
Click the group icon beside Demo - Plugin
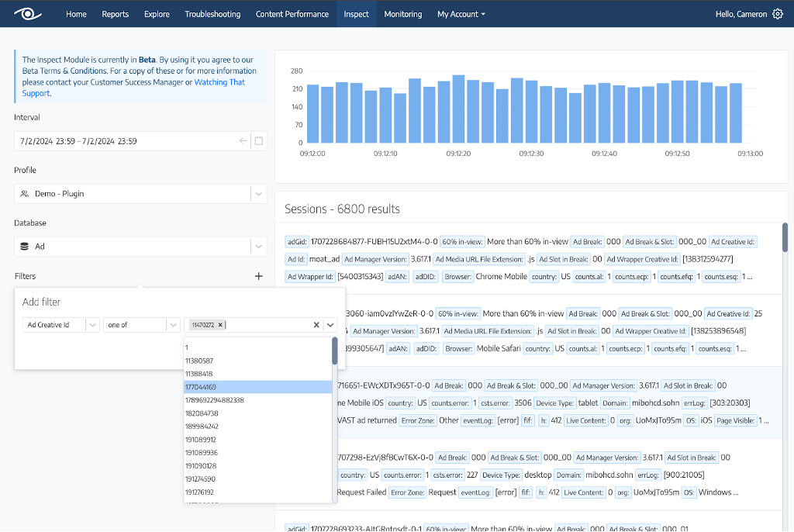click(26, 193)
